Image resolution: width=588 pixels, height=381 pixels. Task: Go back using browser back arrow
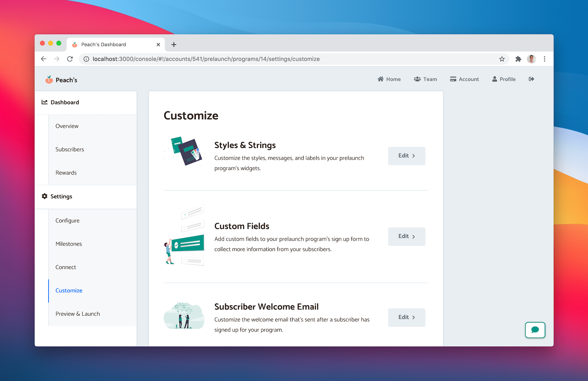coord(44,59)
